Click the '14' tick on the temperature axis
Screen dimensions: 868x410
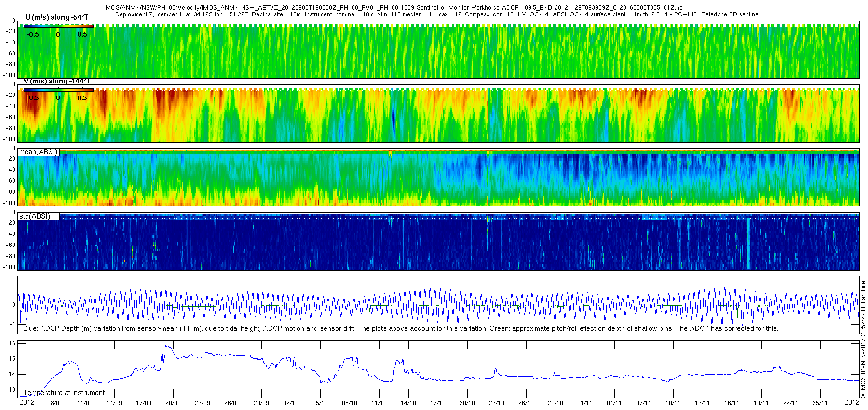[12, 374]
